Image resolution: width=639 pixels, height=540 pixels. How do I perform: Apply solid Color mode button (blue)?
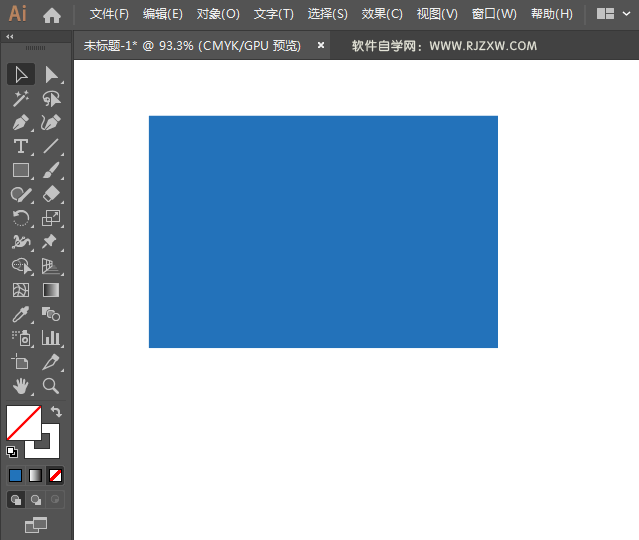[15, 476]
